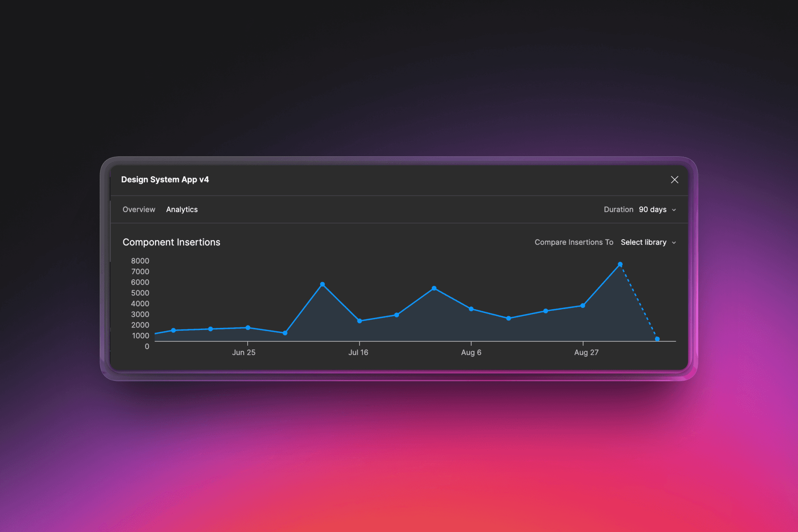Click the Aug 27 axis label

[x=586, y=352]
